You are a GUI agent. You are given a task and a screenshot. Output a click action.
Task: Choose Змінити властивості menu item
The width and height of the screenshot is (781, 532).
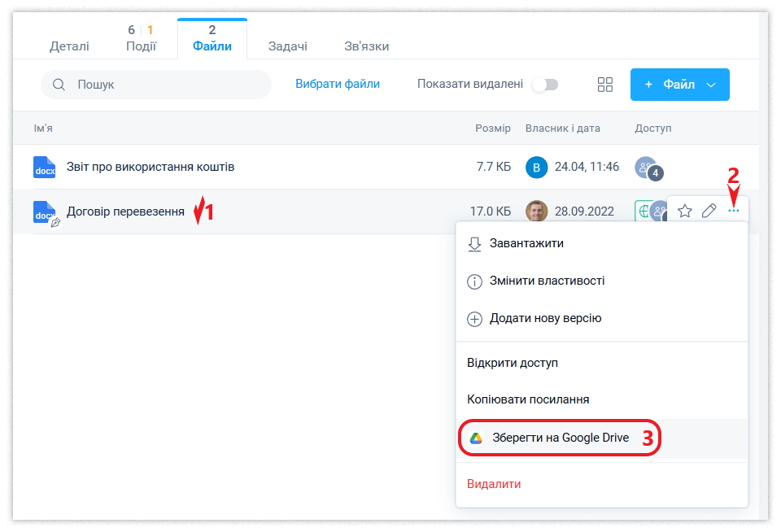click(547, 281)
